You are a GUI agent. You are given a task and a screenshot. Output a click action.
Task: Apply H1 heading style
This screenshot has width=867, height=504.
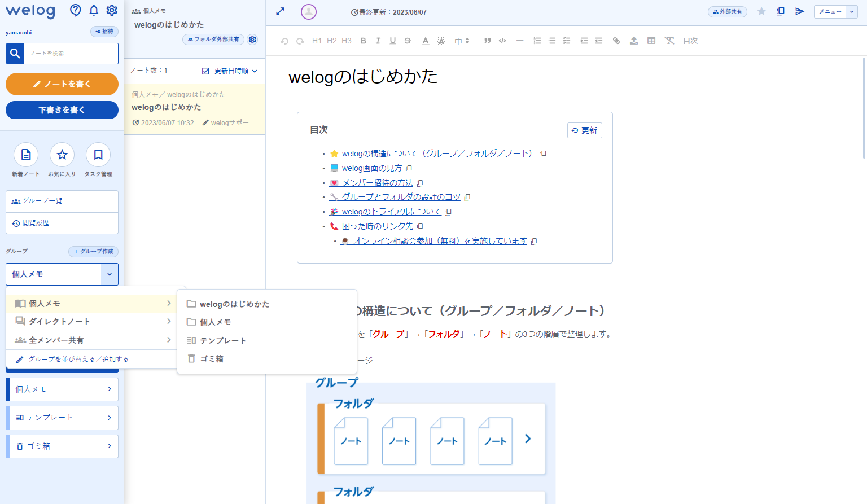pyautogui.click(x=317, y=41)
